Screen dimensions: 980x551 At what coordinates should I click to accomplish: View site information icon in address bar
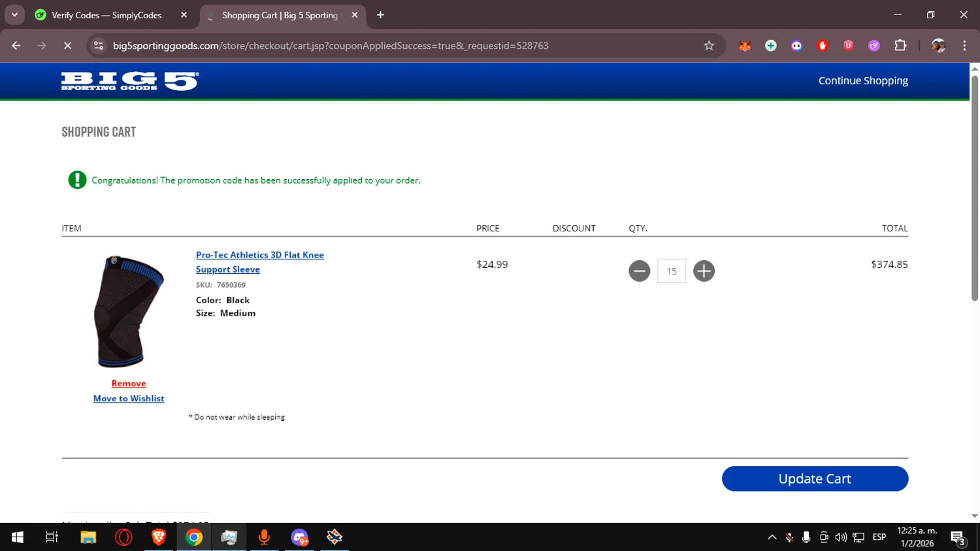pos(99,46)
